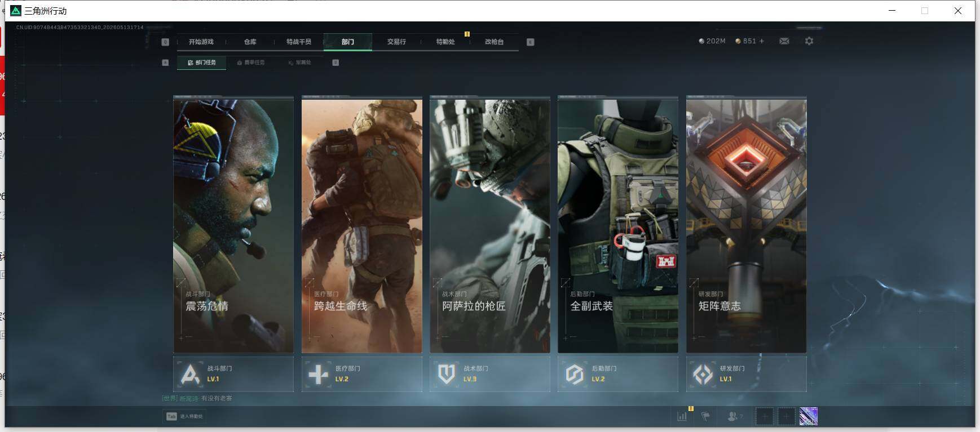Click the 后勤部门 LV.2 level panel
Screen dimensions: 980x432
pyautogui.click(x=618, y=374)
